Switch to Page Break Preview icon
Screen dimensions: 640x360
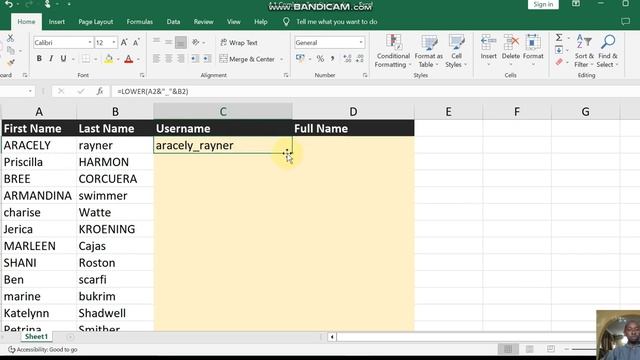tap(551, 349)
